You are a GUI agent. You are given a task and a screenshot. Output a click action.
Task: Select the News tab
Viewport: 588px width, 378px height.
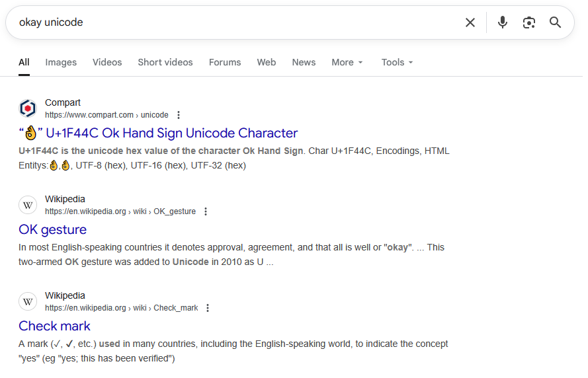pos(304,62)
